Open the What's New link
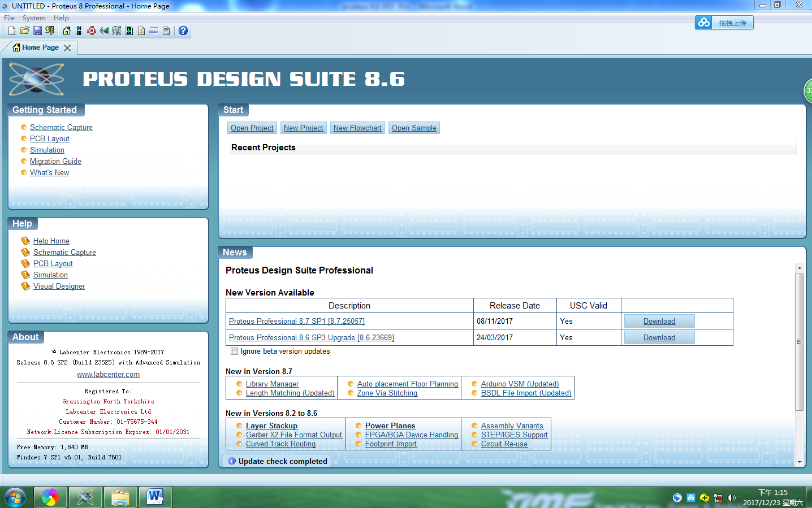 [49, 173]
